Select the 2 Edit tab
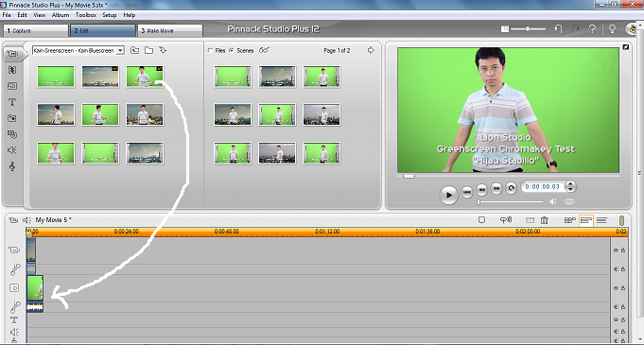Image resolution: width=644 pixels, height=345 pixels. [103, 31]
